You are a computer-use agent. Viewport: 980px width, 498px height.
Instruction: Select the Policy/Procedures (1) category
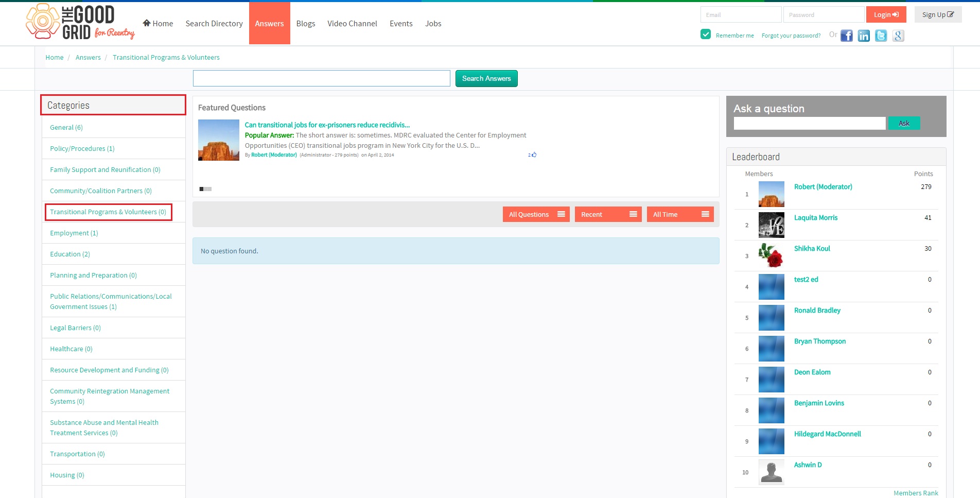pyautogui.click(x=82, y=148)
